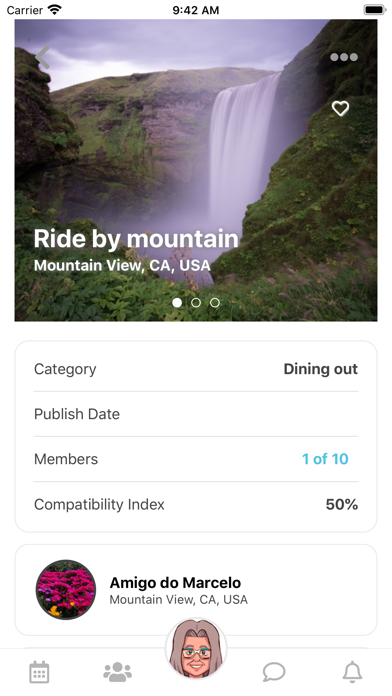Toggle the heart favorite icon
This screenshot has width=392, height=696.
click(x=341, y=108)
